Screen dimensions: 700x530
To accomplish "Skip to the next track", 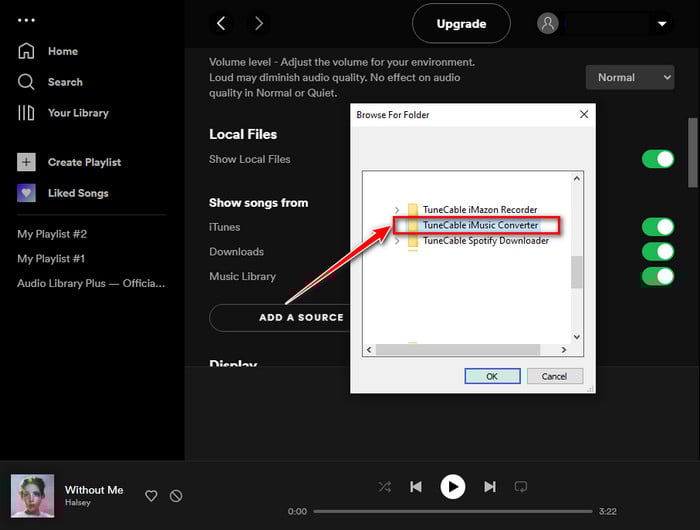I will point(490,487).
